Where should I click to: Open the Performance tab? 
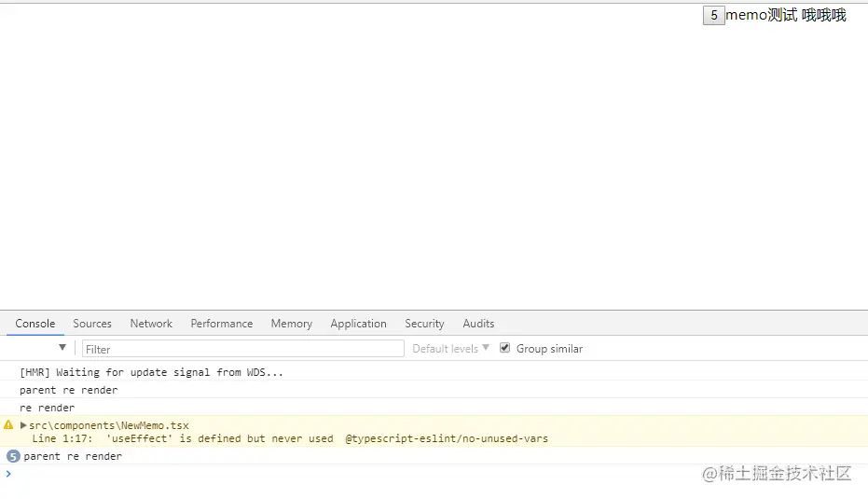point(222,324)
